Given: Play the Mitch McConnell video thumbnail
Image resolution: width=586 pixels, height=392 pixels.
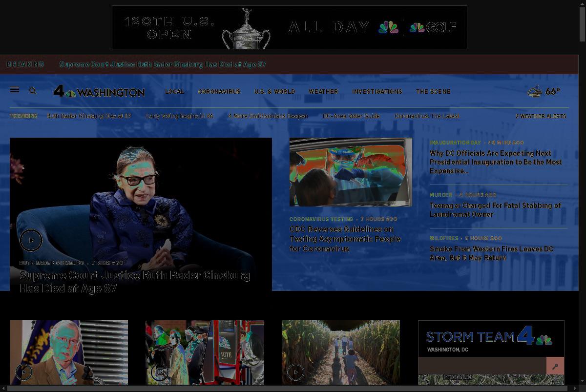Looking at the screenshot, I should (23, 372).
